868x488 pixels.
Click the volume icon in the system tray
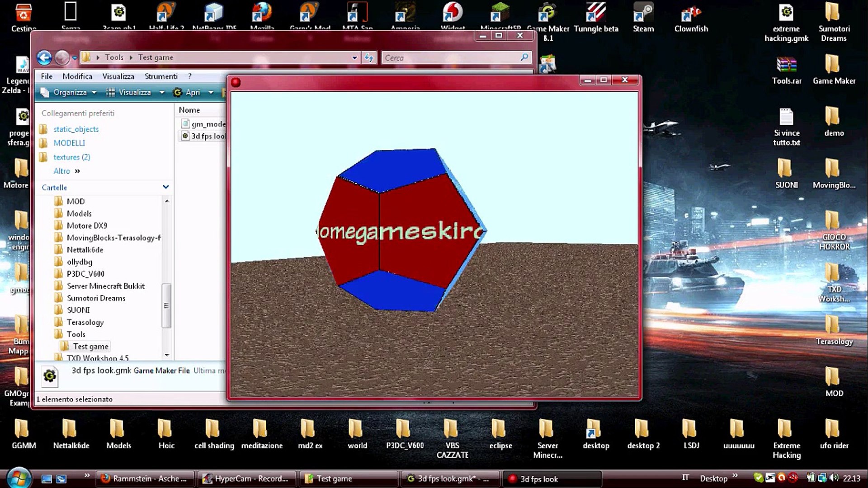[834, 478]
